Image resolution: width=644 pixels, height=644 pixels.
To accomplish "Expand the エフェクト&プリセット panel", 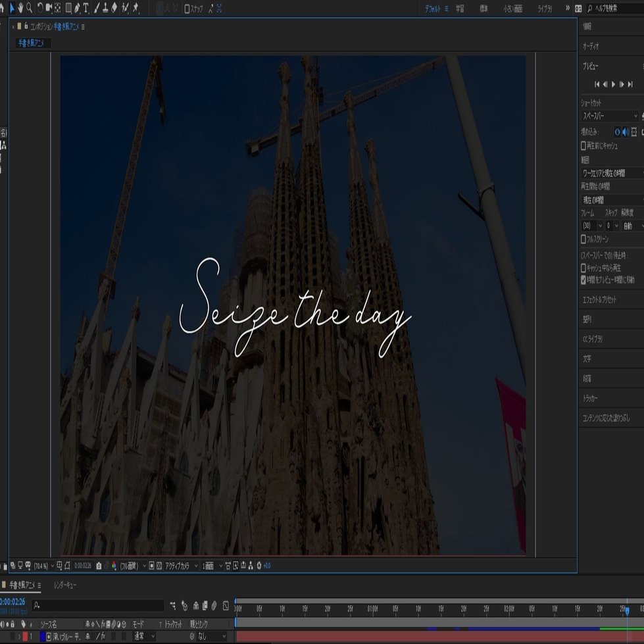I will click(x=599, y=299).
